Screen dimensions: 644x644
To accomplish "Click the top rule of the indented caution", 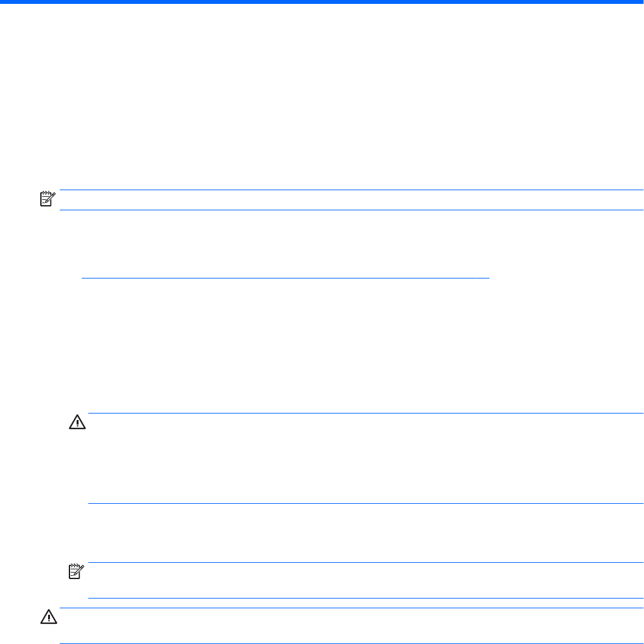I will coord(365,414).
